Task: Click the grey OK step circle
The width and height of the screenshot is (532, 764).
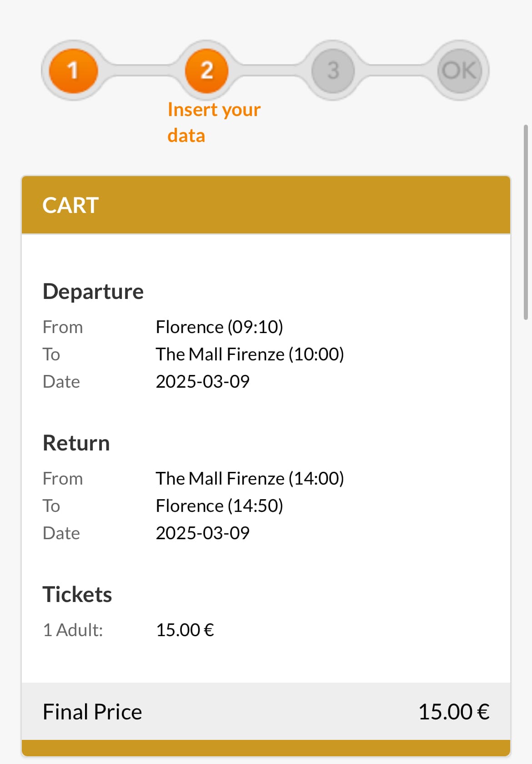Action: (459, 71)
